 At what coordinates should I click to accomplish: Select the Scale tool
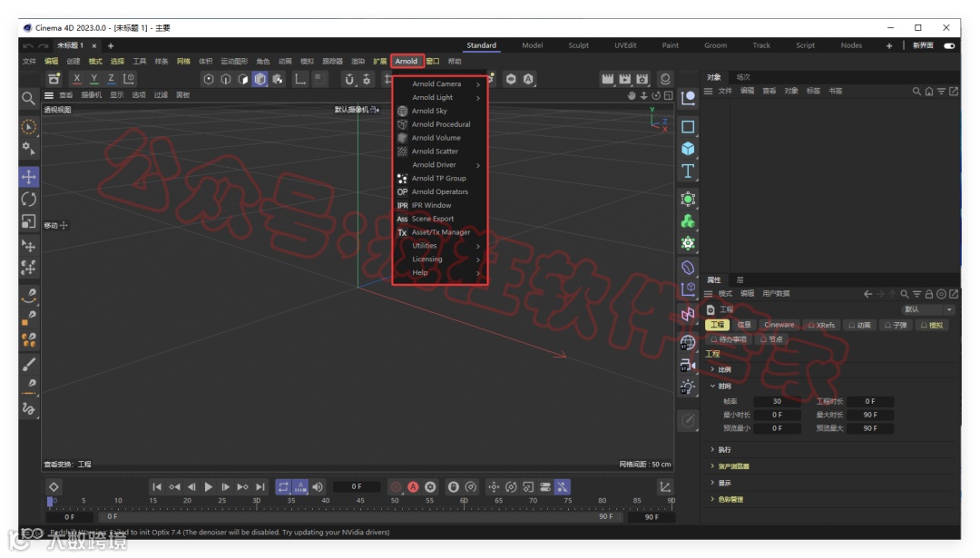(29, 221)
